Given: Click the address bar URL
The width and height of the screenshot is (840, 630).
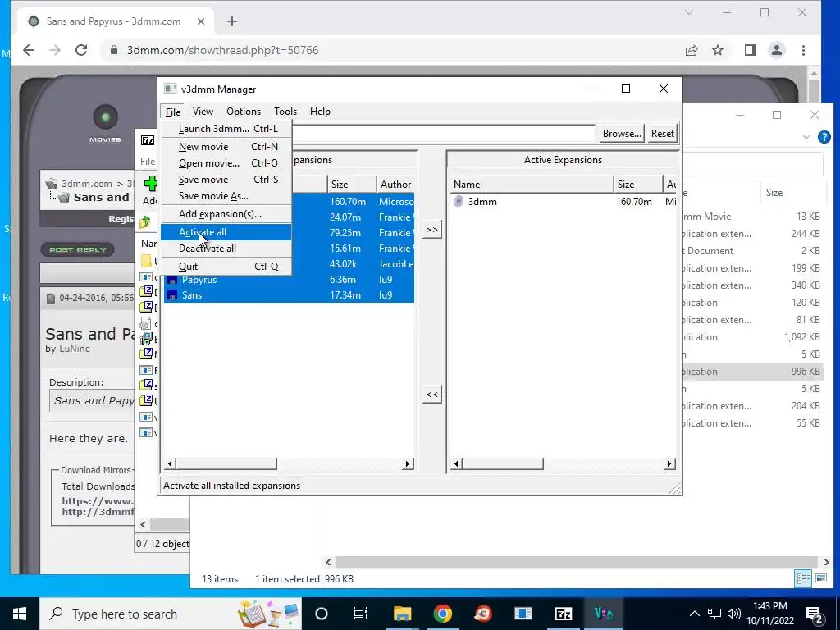Looking at the screenshot, I should (x=222, y=50).
